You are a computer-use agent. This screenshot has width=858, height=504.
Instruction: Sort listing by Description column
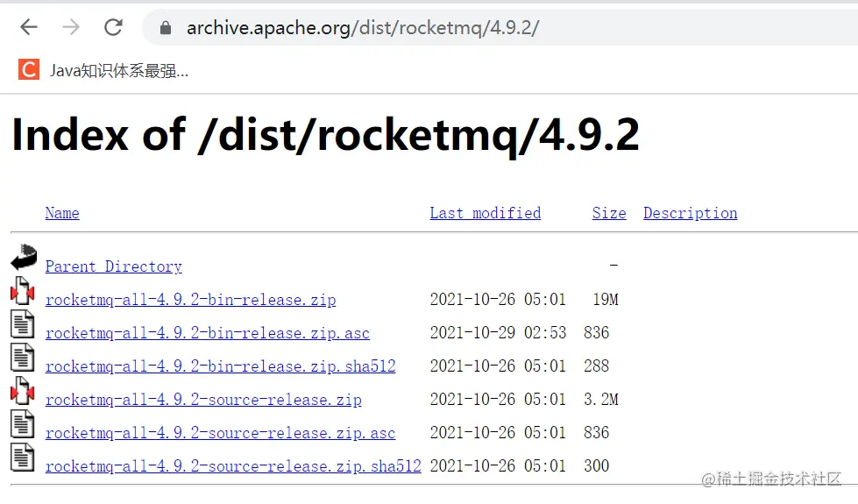click(x=690, y=213)
